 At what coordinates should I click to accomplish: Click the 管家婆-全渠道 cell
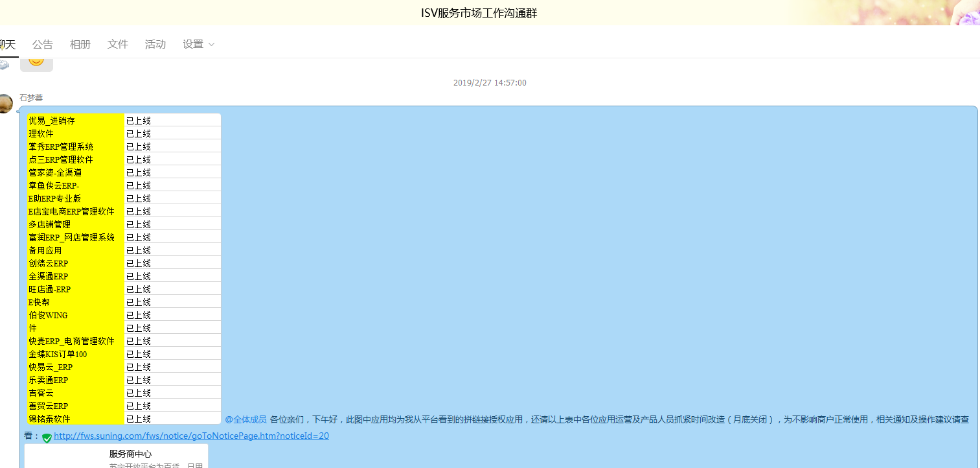76,172
